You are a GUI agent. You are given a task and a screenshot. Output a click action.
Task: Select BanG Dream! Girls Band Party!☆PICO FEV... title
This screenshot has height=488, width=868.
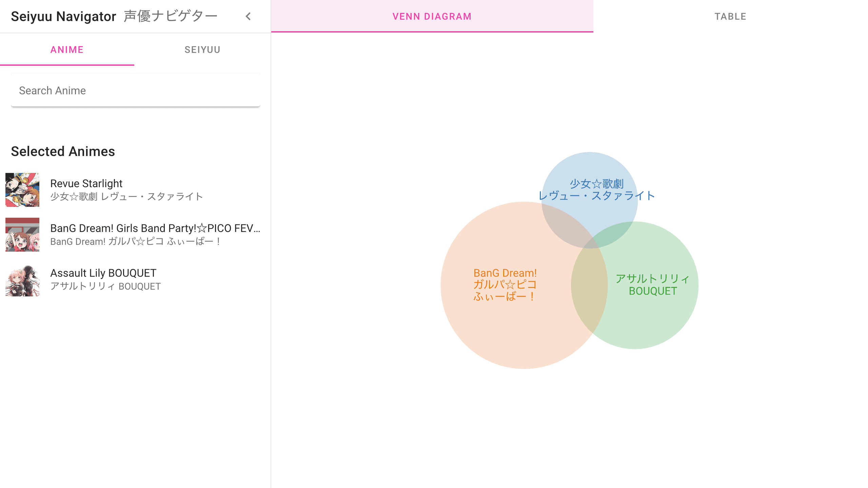pos(155,228)
